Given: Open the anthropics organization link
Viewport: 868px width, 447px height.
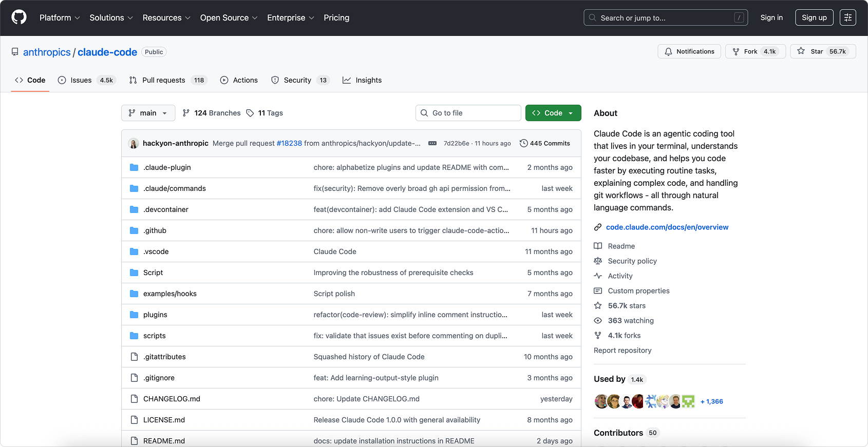Looking at the screenshot, I should (47, 52).
